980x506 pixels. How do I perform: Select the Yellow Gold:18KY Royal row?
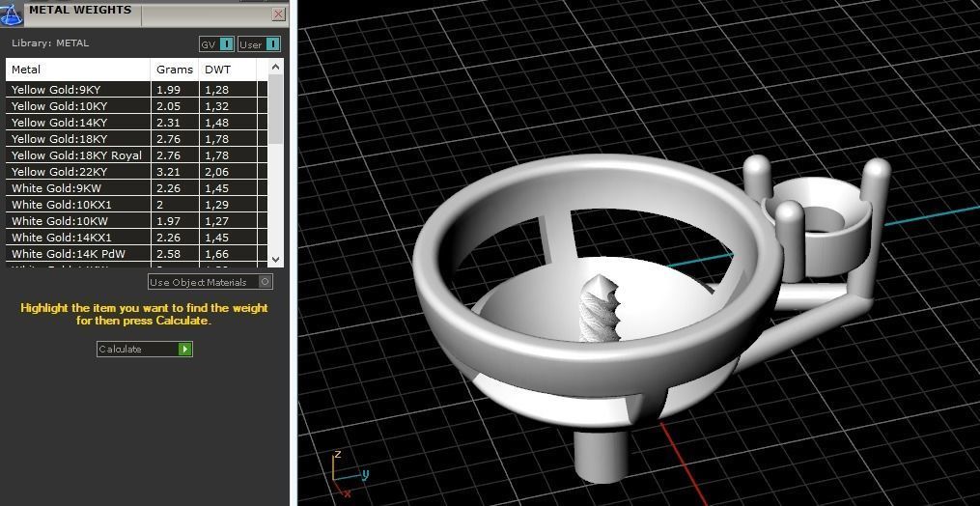coord(137,155)
